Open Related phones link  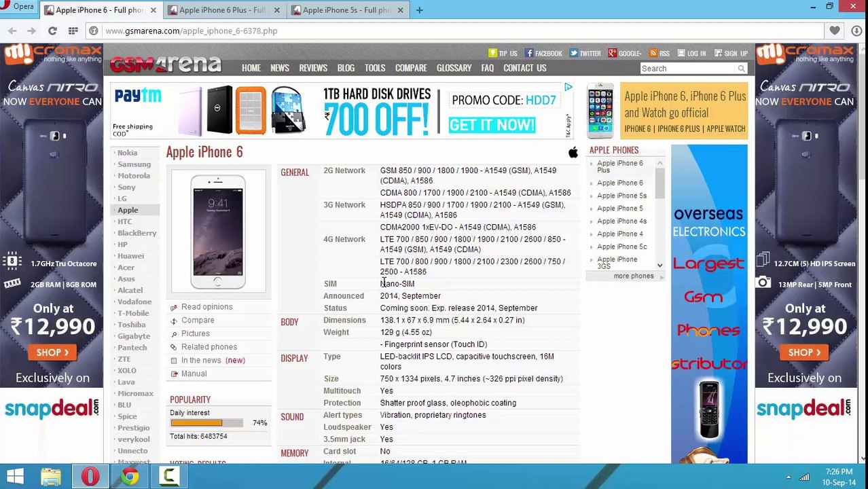(x=209, y=347)
